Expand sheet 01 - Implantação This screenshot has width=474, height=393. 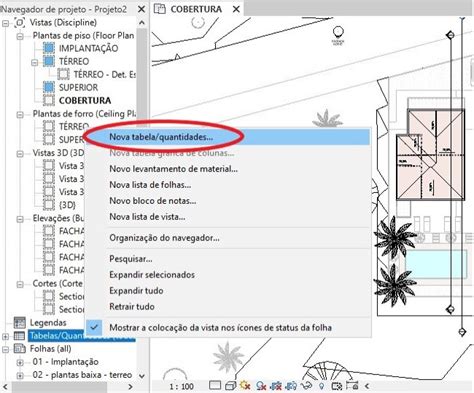point(20,362)
